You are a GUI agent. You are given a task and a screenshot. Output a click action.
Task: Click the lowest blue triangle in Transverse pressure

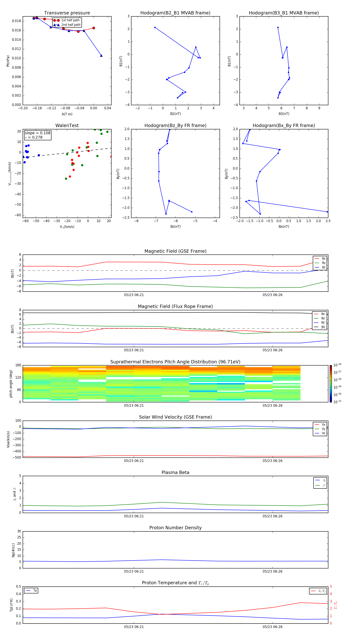[101, 55]
